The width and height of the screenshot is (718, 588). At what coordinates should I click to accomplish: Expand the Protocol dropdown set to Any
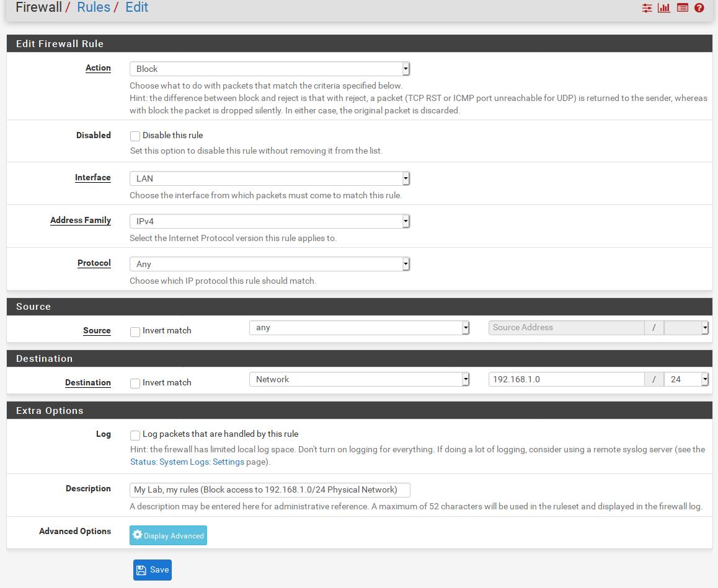pyautogui.click(x=269, y=264)
